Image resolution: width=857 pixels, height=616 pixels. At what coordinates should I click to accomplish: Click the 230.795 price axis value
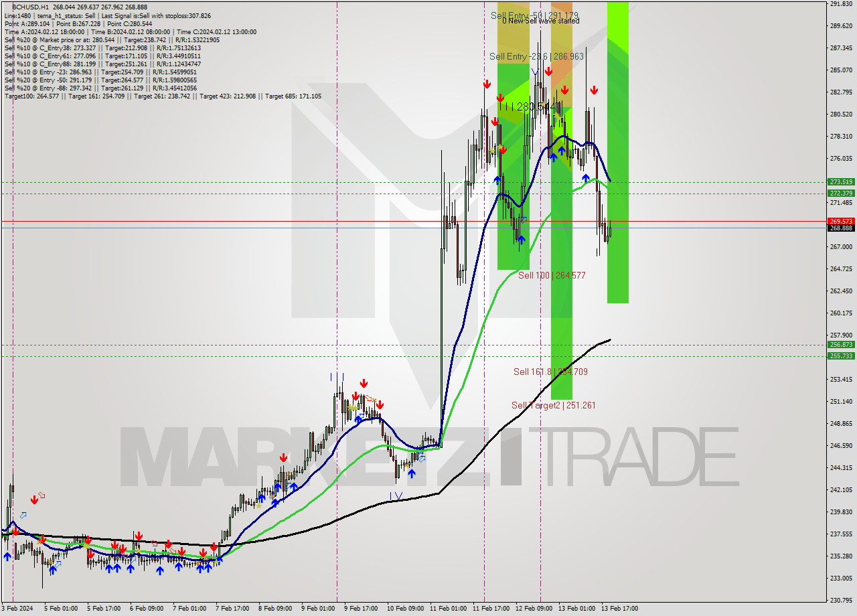point(841,601)
